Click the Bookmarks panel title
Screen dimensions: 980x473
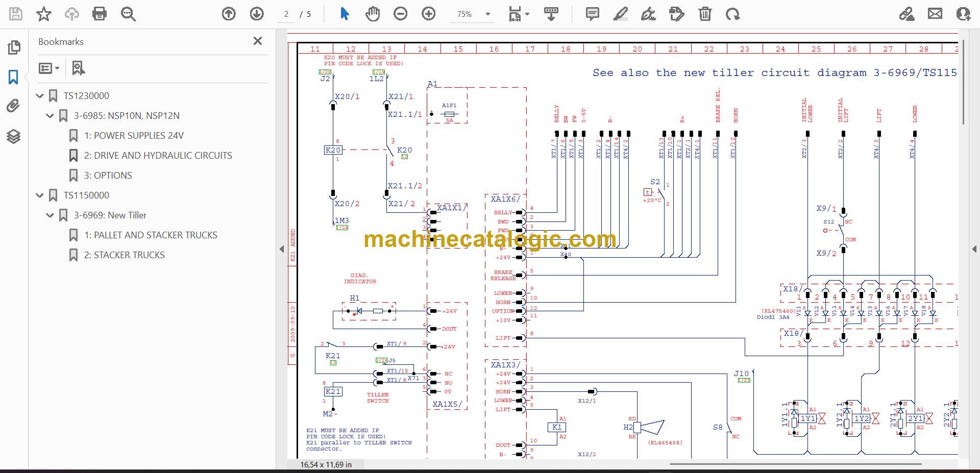[61, 41]
